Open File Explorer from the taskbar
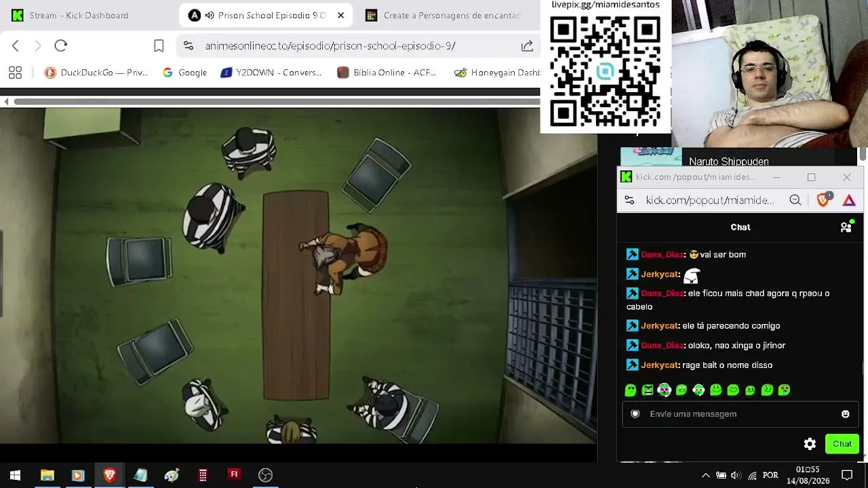 (x=47, y=475)
